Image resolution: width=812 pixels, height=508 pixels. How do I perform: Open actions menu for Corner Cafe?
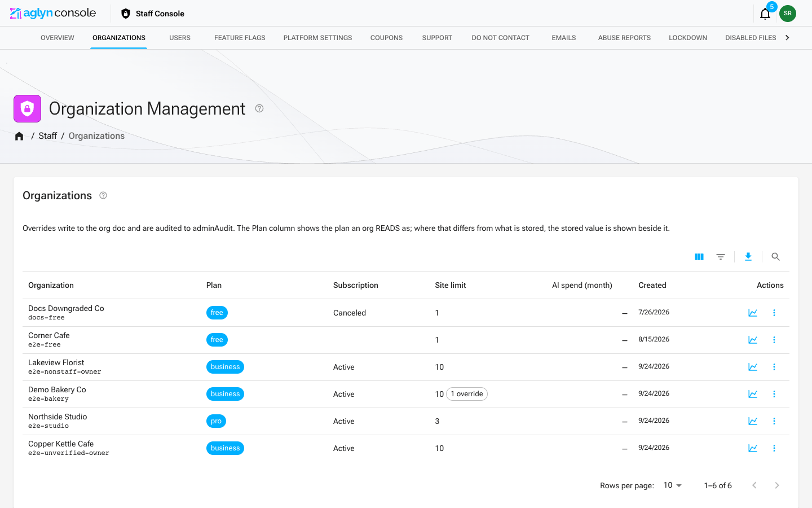[x=774, y=340]
